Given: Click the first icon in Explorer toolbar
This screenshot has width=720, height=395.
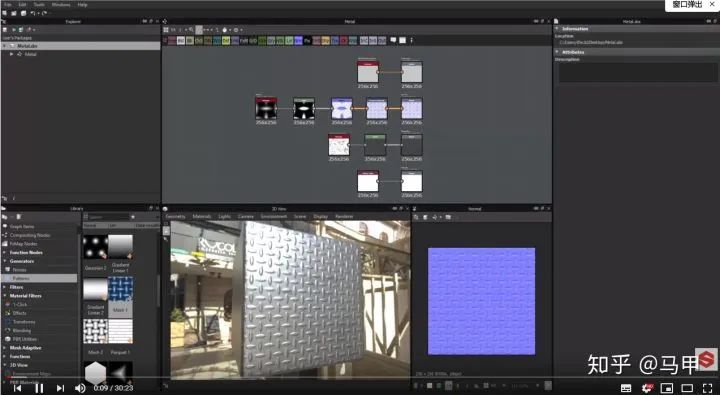Looking at the screenshot, I should [5, 30].
